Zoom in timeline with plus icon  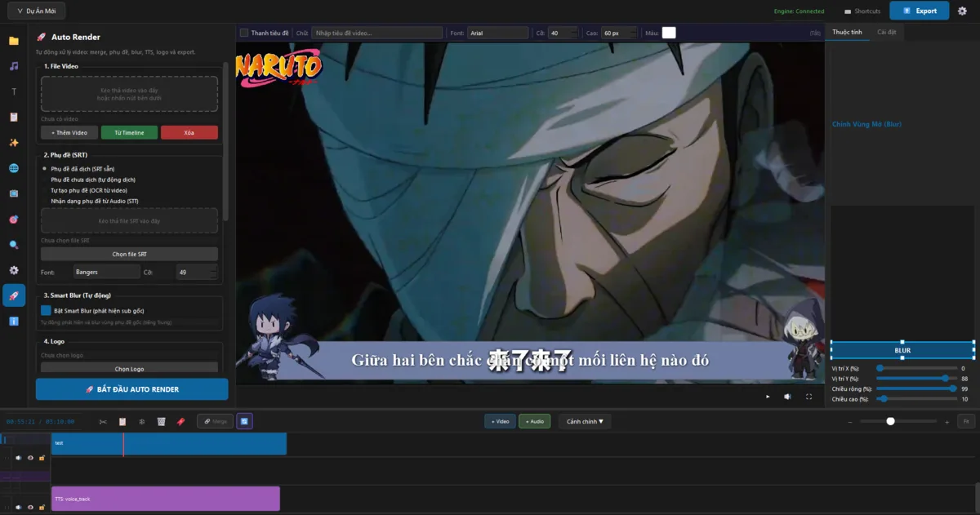(x=947, y=422)
